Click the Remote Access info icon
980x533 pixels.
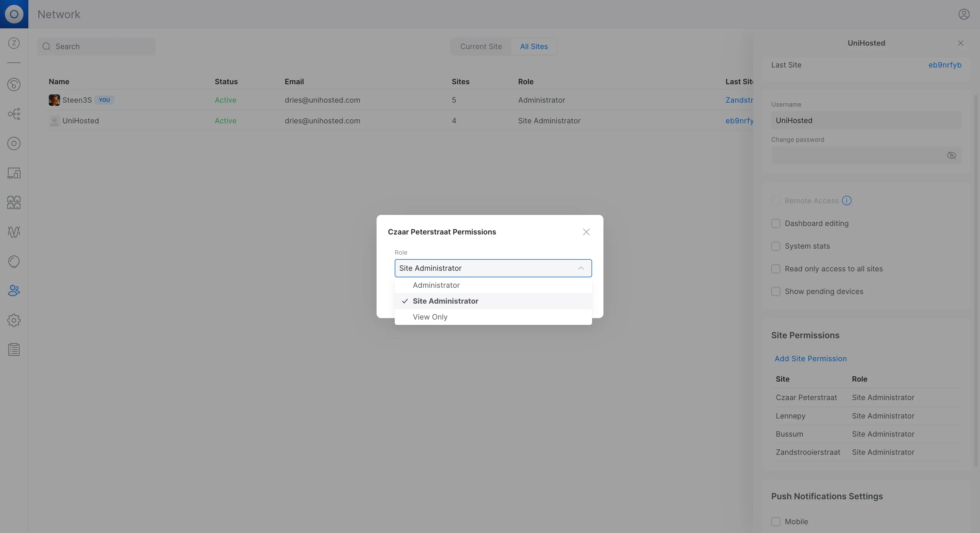(846, 200)
